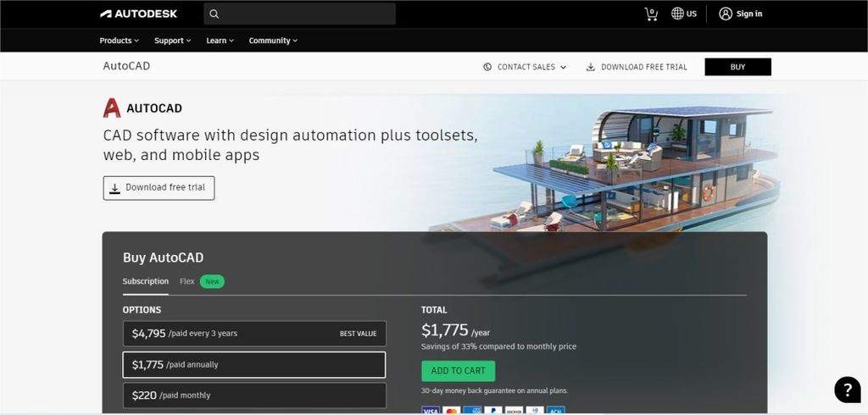Click the red AutoCAD product logo

point(112,108)
